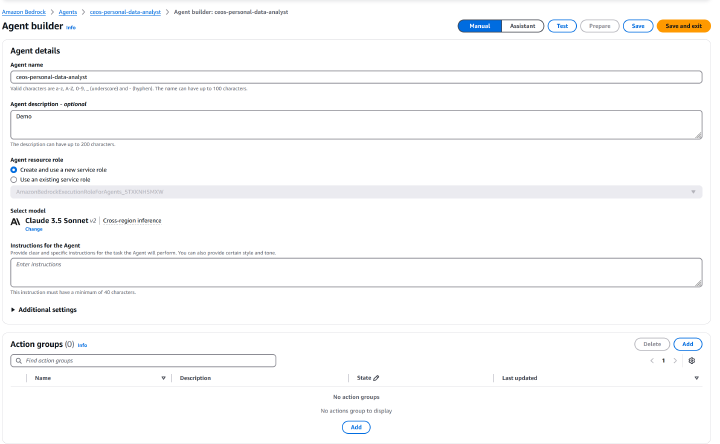This screenshot has height=444, width=720.
Task: Open the Info link next to Agent builder
Action: [x=71, y=27]
